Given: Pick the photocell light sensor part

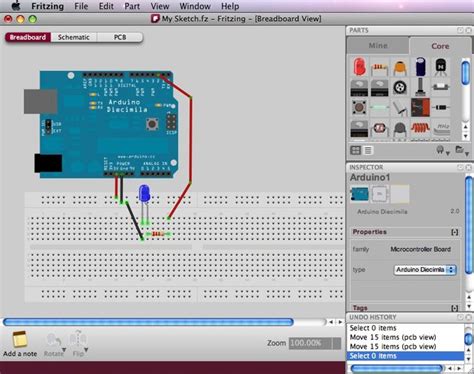Looking at the screenshot, I should point(379,128).
